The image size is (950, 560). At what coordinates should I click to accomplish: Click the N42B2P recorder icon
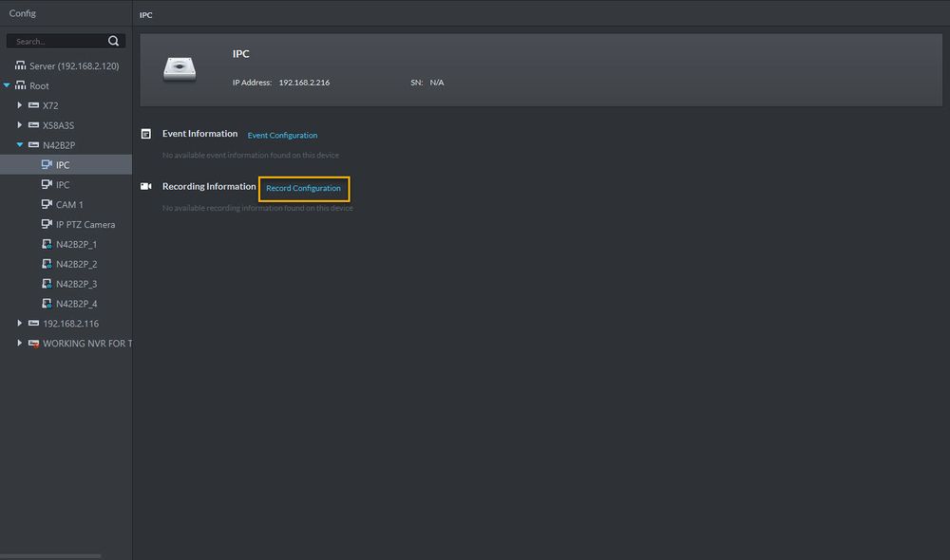33,144
